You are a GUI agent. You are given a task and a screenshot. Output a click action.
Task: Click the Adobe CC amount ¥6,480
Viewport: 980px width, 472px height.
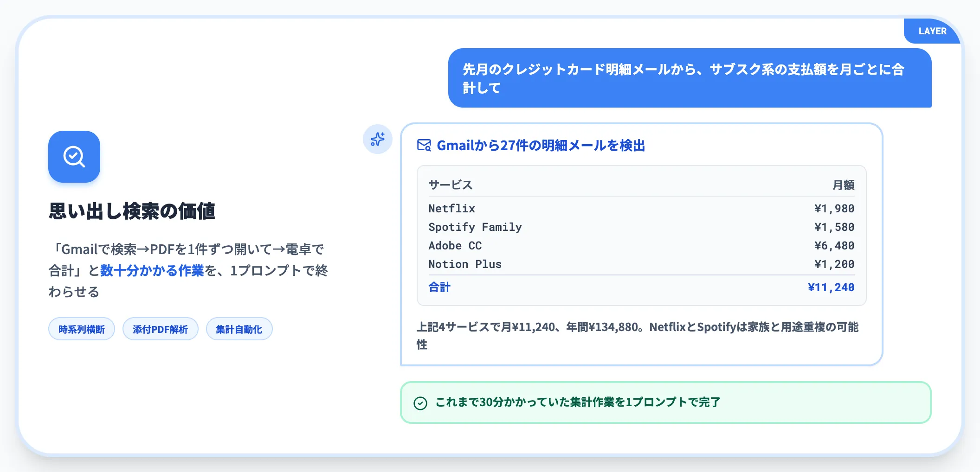pos(834,245)
